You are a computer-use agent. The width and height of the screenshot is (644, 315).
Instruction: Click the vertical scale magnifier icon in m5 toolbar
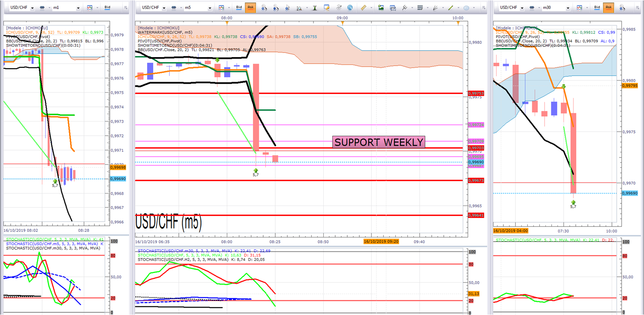tap(300, 8)
